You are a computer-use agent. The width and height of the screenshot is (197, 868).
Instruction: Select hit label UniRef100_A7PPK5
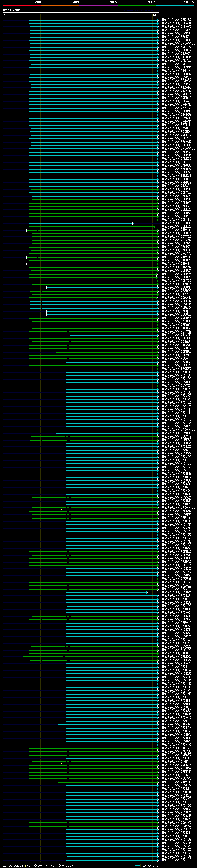coord(177,152)
